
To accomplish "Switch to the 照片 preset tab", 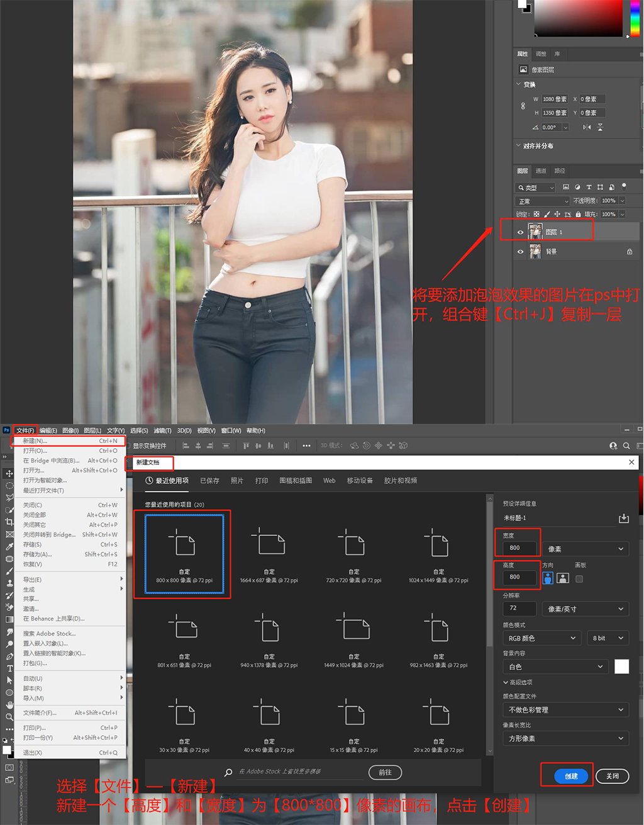I will pos(237,481).
